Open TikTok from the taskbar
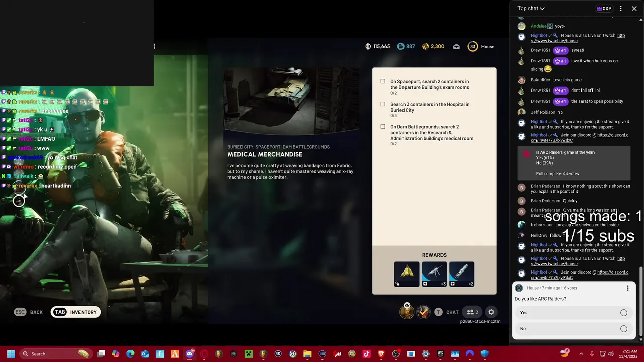This screenshot has width=644, height=362. pyautogui.click(x=366, y=354)
